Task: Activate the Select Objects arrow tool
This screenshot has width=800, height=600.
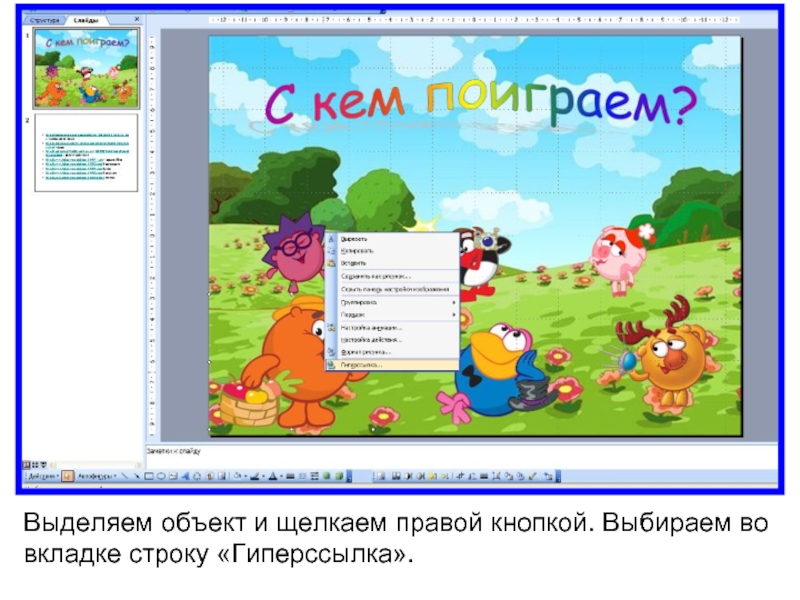Action: [x=68, y=477]
